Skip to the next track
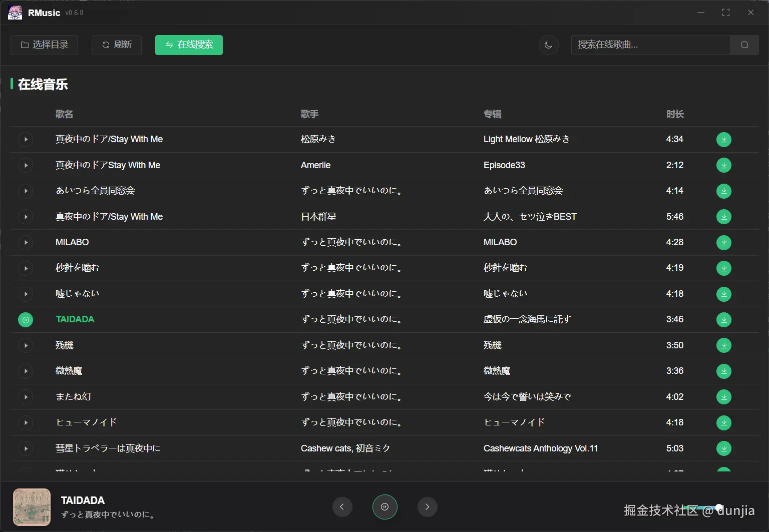This screenshot has height=532, width=769. (427, 506)
